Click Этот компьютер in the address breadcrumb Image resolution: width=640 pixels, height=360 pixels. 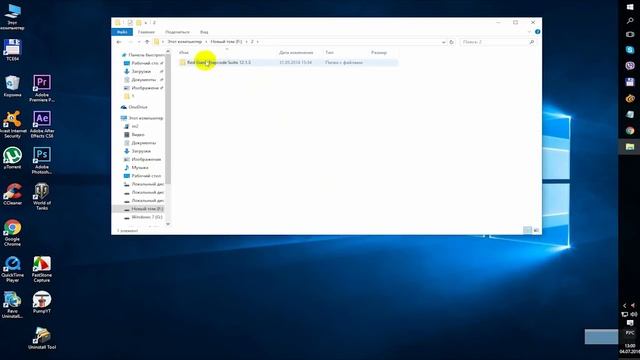pyautogui.click(x=184, y=42)
